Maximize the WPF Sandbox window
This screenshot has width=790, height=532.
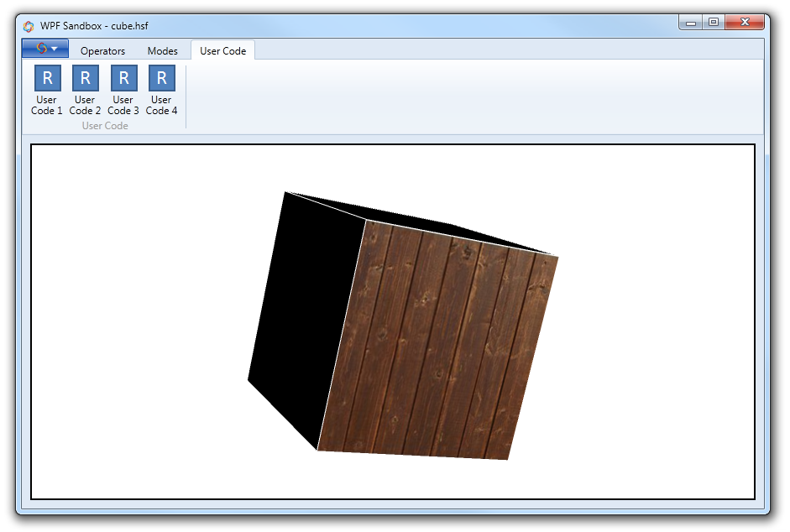pos(713,23)
